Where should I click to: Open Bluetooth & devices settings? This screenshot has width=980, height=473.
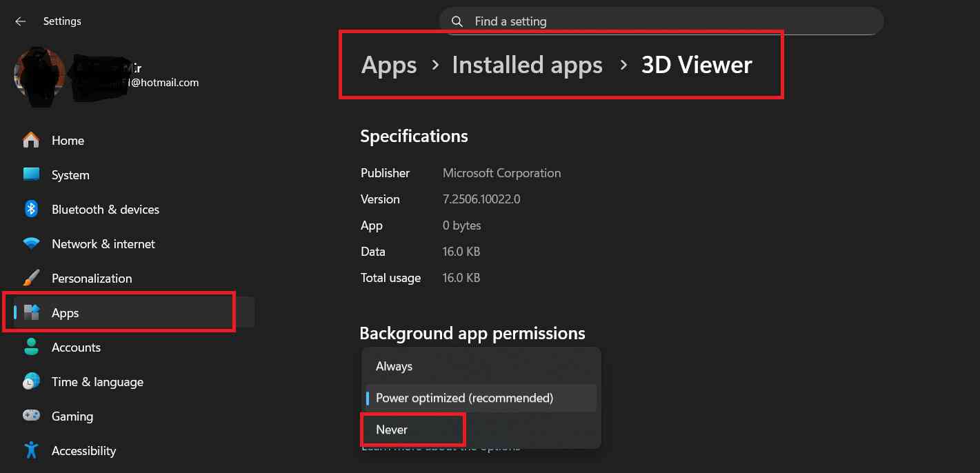(32, 209)
